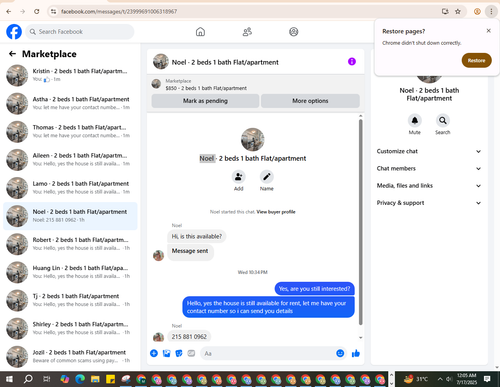Open conversation info purple icon
Image resolution: width=500 pixels, height=387 pixels.
tap(352, 62)
